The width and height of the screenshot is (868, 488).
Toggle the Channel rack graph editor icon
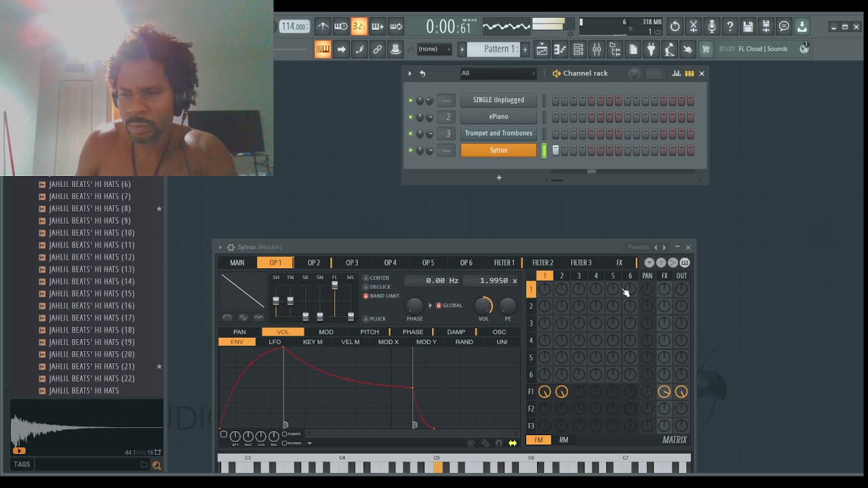(676, 73)
